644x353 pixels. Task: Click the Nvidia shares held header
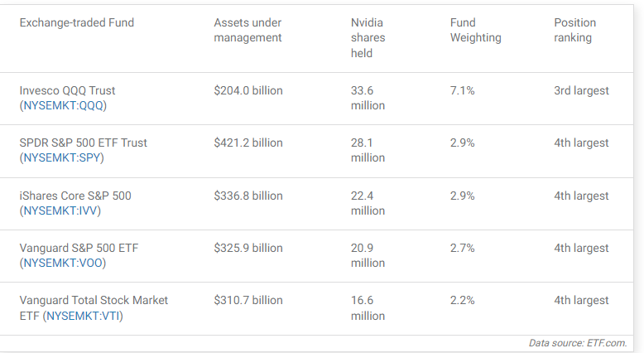[368, 38]
